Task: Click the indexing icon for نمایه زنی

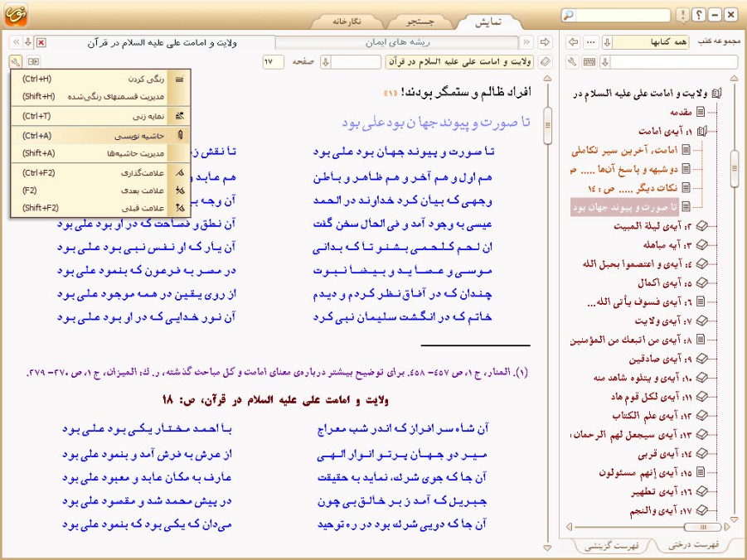Action: pos(180,116)
